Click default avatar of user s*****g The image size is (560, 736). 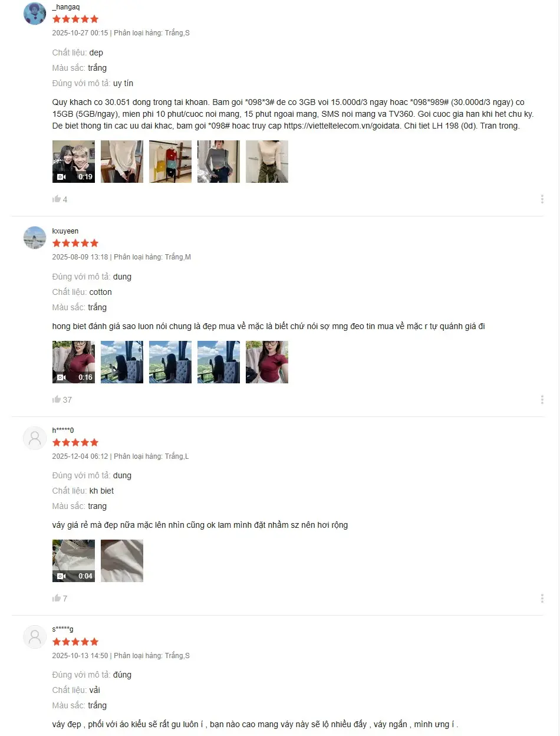click(x=35, y=636)
